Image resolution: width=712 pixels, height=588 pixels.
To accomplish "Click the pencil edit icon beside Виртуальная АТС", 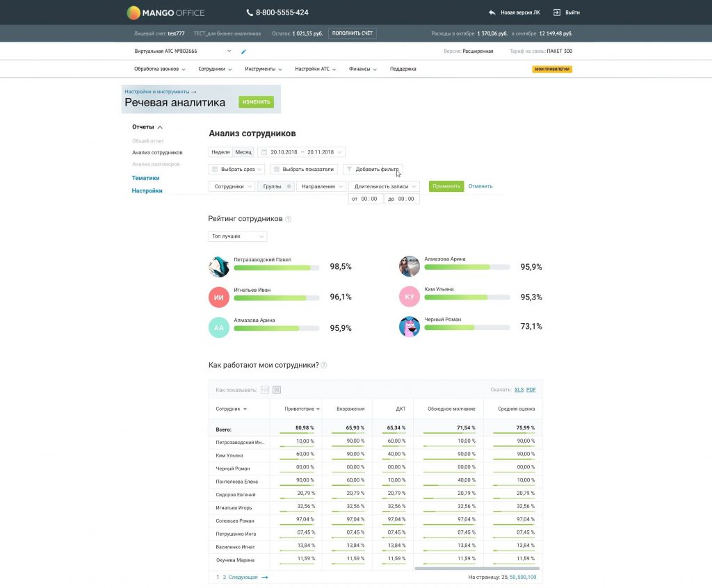I will pyautogui.click(x=243, y=51).
